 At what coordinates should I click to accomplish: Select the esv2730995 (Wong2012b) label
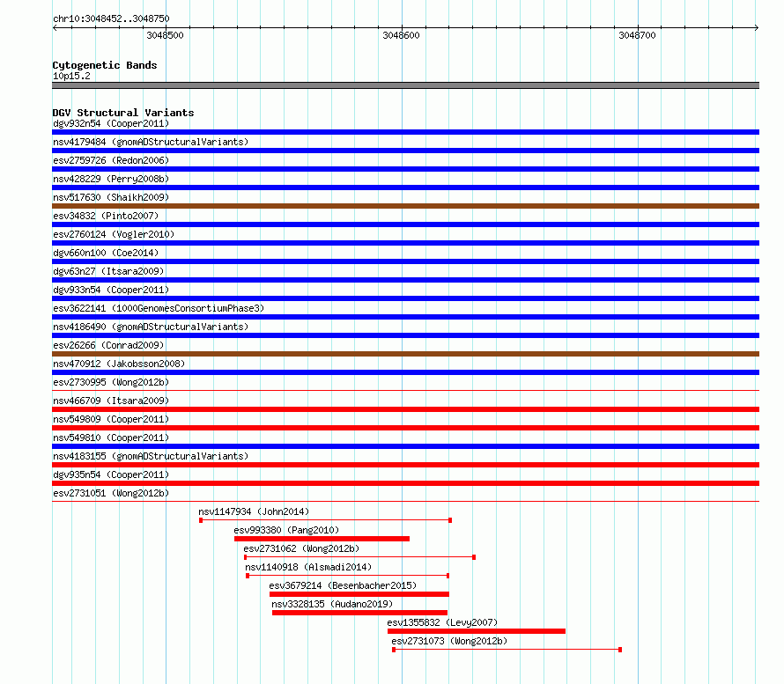tap(111, 382)
